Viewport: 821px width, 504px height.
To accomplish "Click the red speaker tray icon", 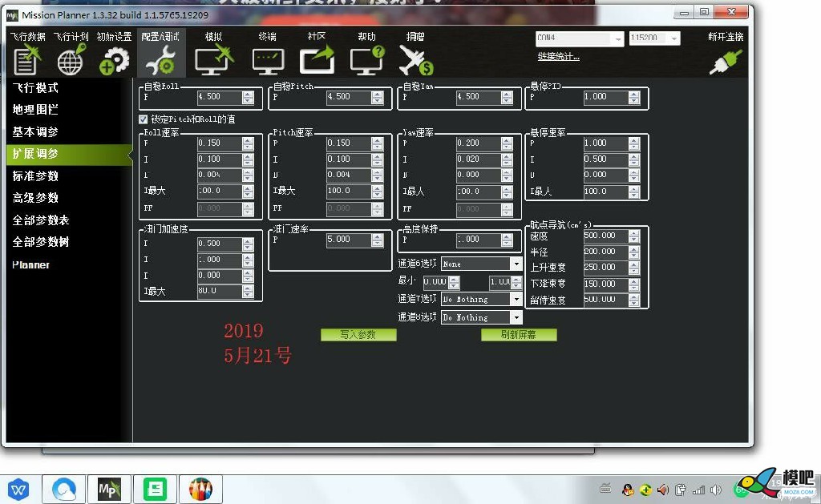I will (x=663, y=490).
